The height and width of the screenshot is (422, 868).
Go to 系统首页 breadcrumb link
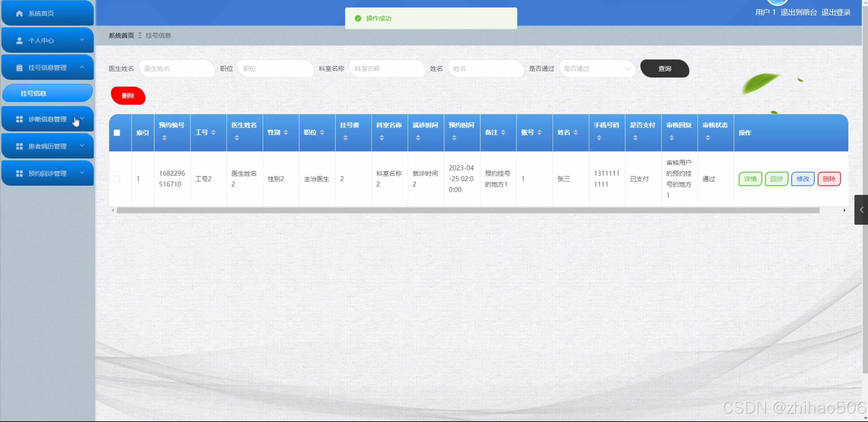click(121, 36)
